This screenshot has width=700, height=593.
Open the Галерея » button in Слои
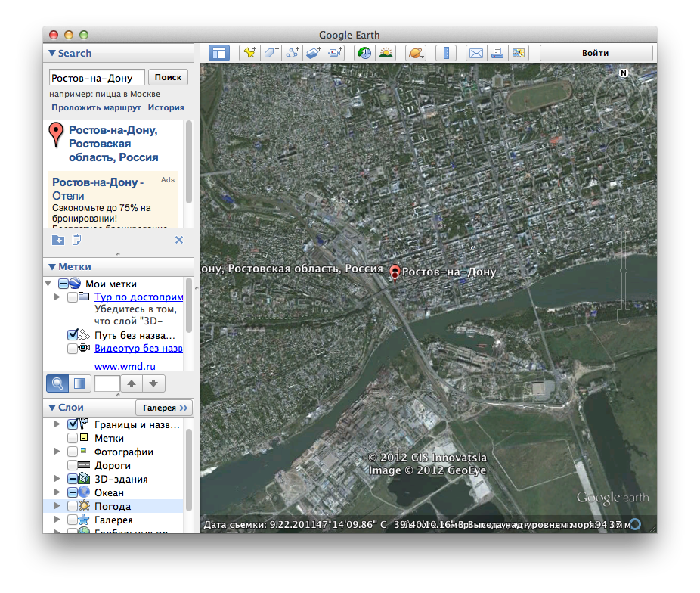coord(164,408)
